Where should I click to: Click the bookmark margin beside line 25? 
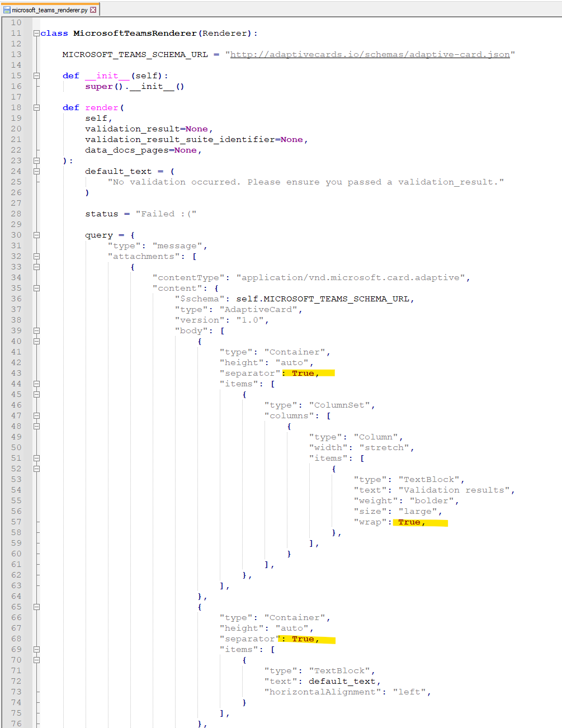pyautogui.click(x=27, y=182)
